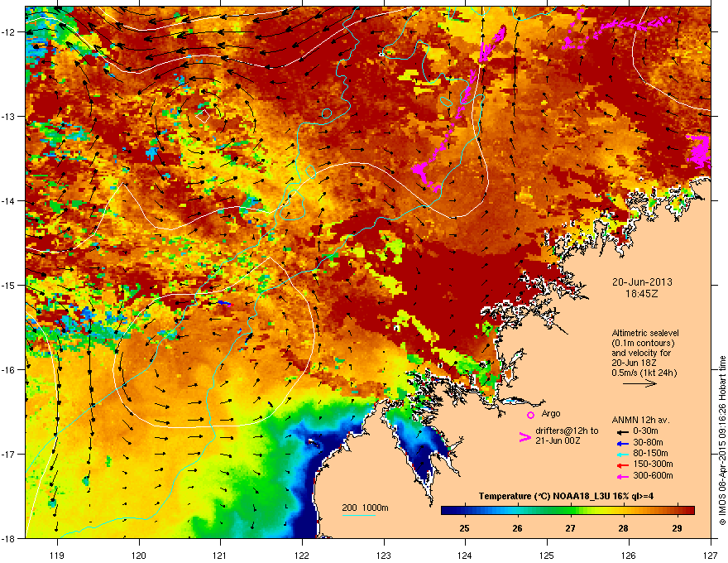Click the longitude axis label 122
728x563 pixels.
point(302,556)
